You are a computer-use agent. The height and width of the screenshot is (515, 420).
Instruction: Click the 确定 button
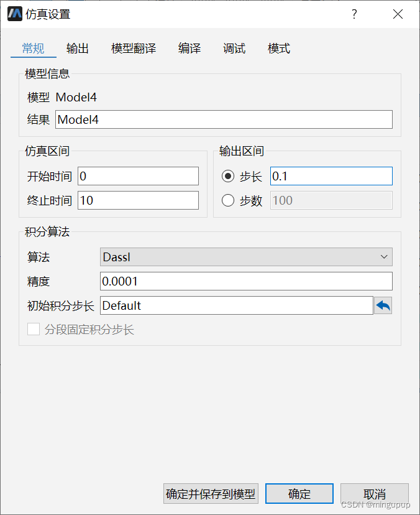pyautogui.click(x=299, y=493)
